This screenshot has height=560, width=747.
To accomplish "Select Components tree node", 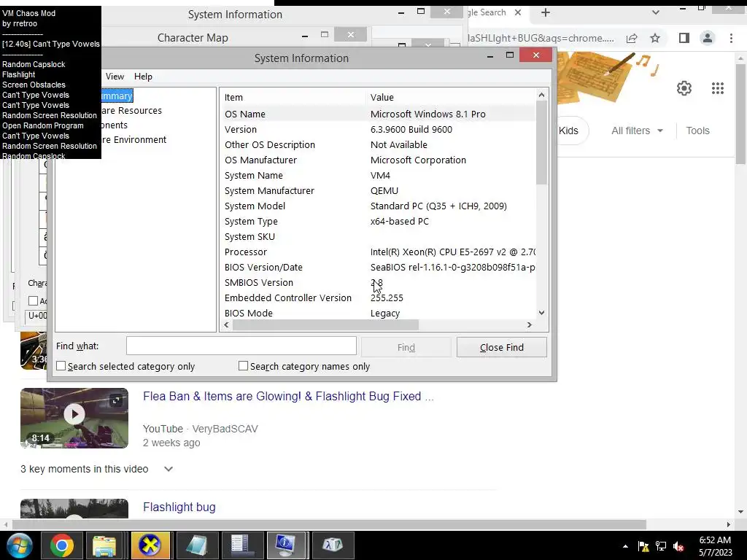I will pos(115,125).
